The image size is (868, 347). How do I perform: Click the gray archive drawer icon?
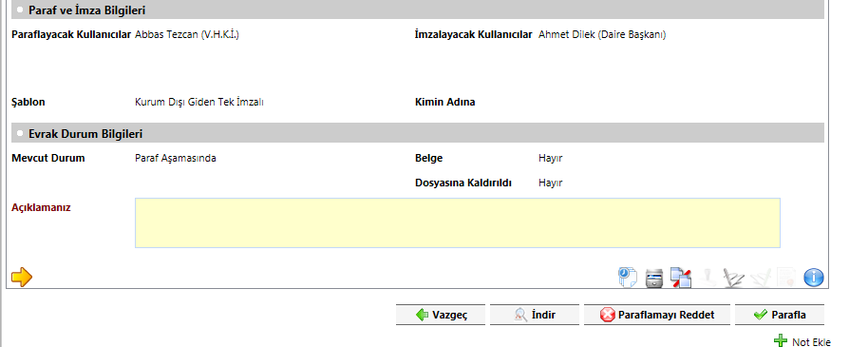tap(654, 278)
